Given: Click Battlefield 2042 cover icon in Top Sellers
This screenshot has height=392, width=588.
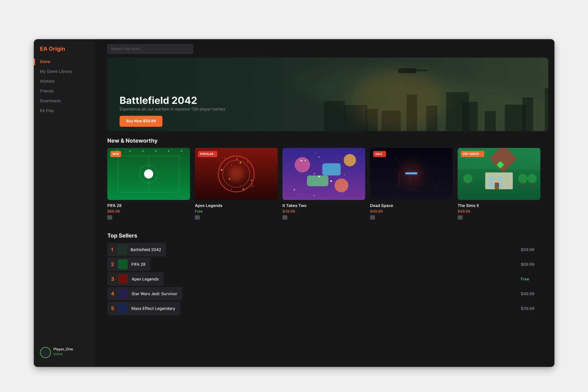Looking at the screenshot, I should pos(122,249).
